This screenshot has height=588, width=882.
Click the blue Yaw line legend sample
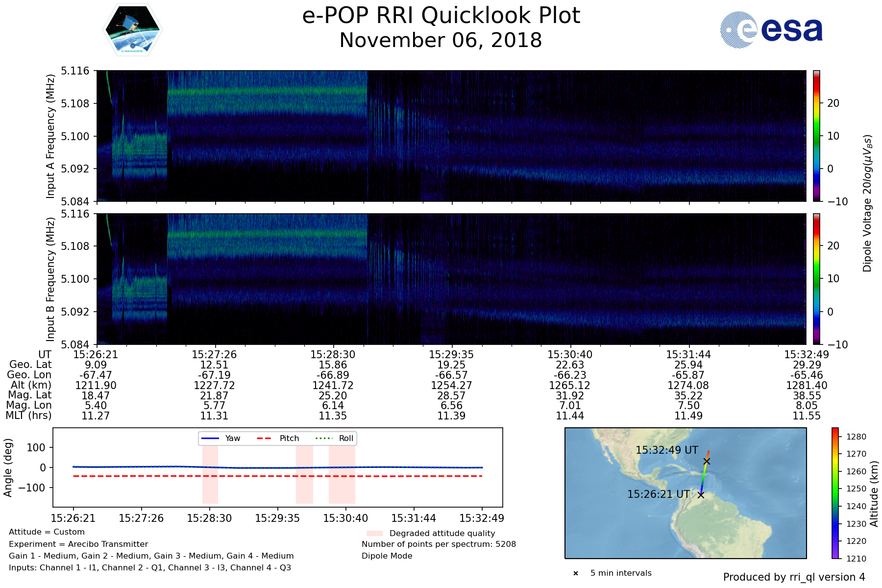point(210,438)
